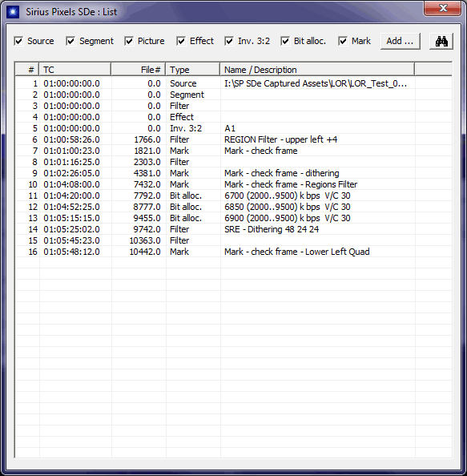Toggle the Segment checkbox
The image size is (467, 476).
pos(70,41)
